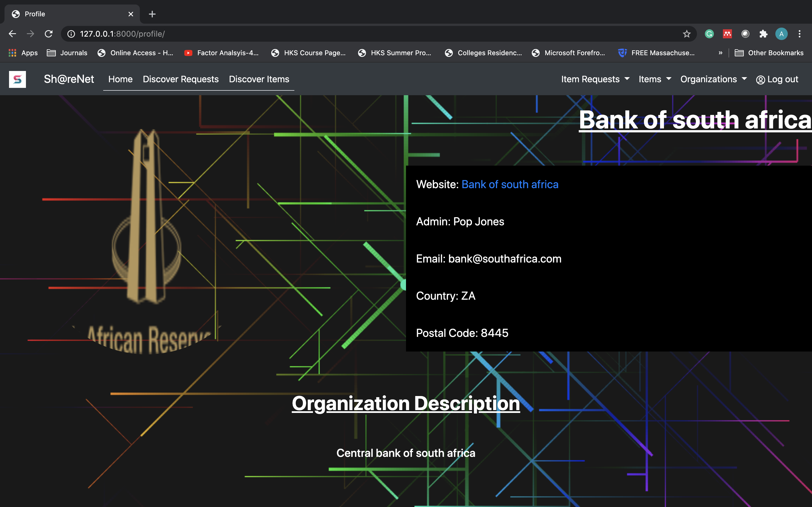
Task: Expand the Items dropdown menu
Action: pyautogui.click(x=654, y=79)
